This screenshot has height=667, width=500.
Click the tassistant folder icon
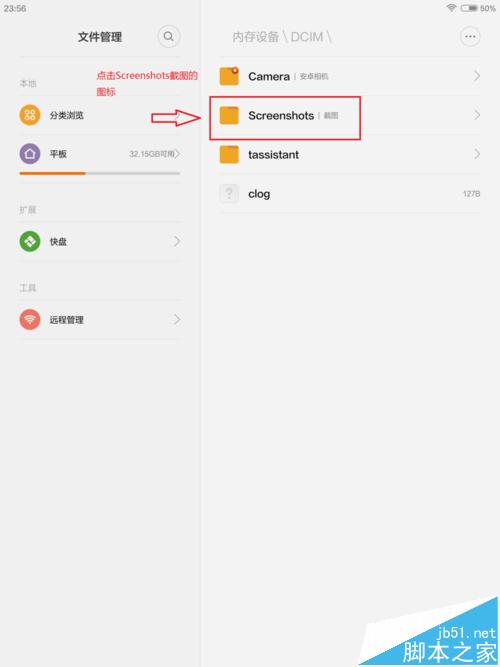click(229, 154)
